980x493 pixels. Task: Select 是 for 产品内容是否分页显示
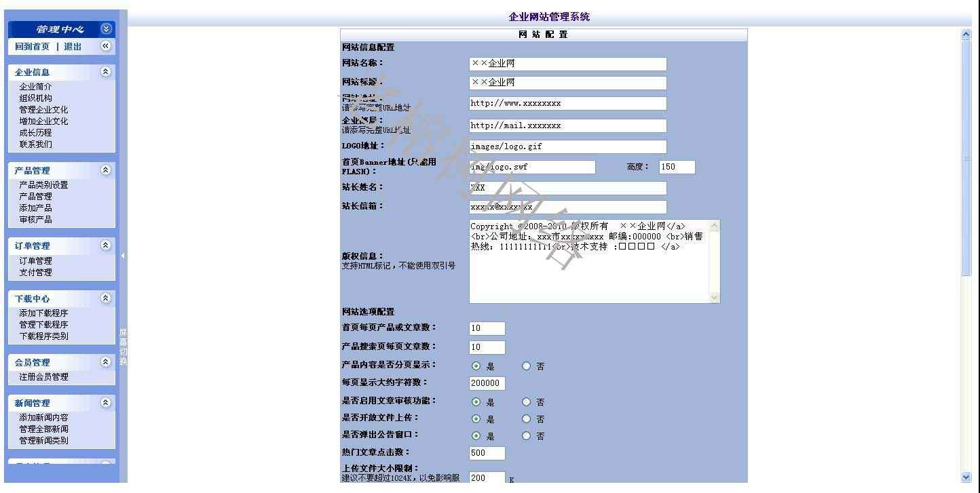coord(476,366)
